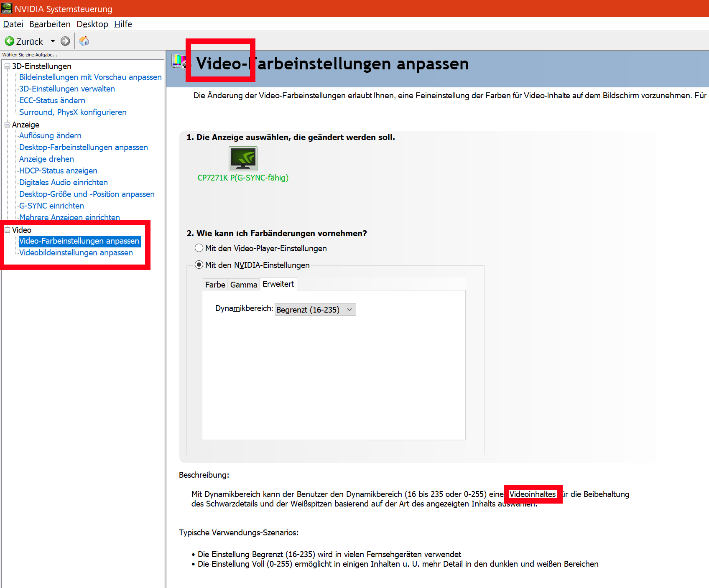The width and height of the screenshot is (709, 588).
Task: Open 'Desktop-Größe und -Position anpassen' task
Action: (87, 194)
